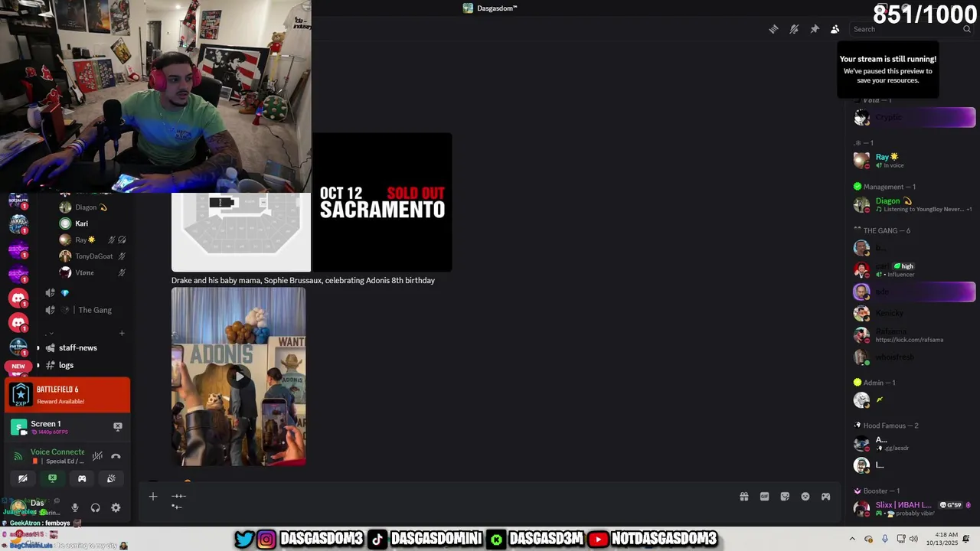
Task: Open the soundboard button
Action: (x=111, y=479)
